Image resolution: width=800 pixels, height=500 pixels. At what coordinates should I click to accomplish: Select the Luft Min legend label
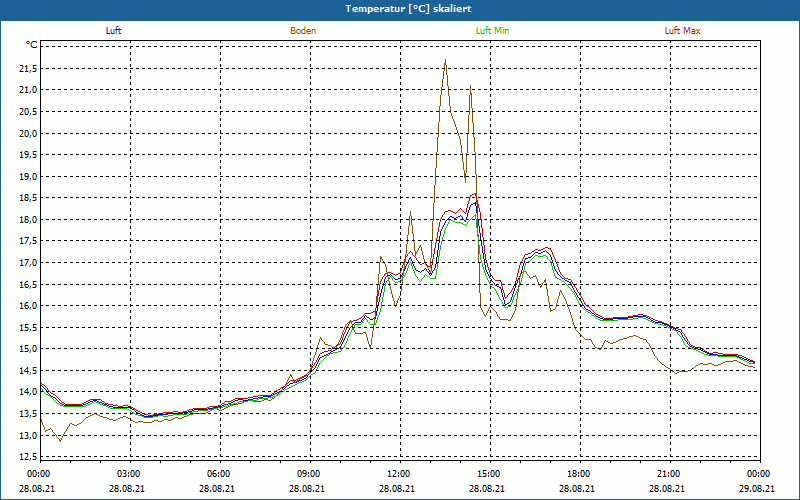point(492,31)
